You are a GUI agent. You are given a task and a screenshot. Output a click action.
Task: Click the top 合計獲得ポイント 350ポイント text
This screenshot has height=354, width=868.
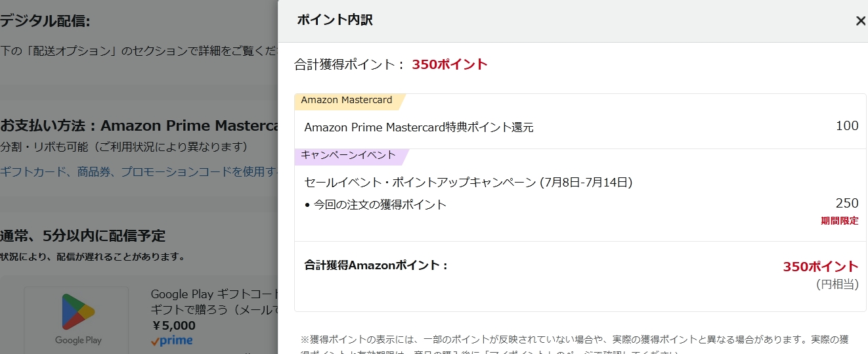pos(391,64)
